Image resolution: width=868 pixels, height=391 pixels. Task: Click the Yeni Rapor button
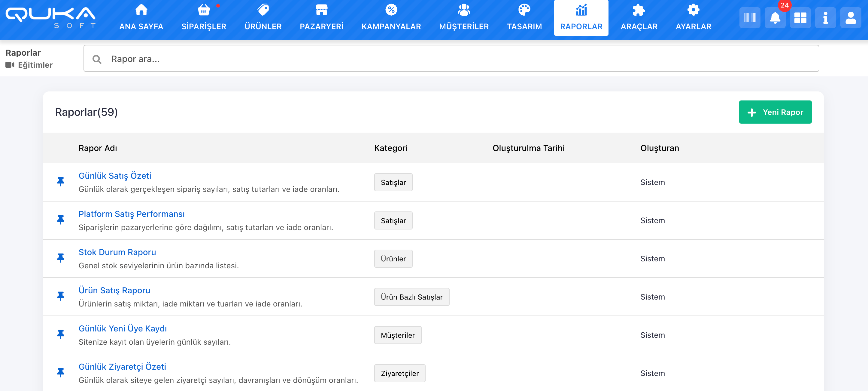(775, 112)
